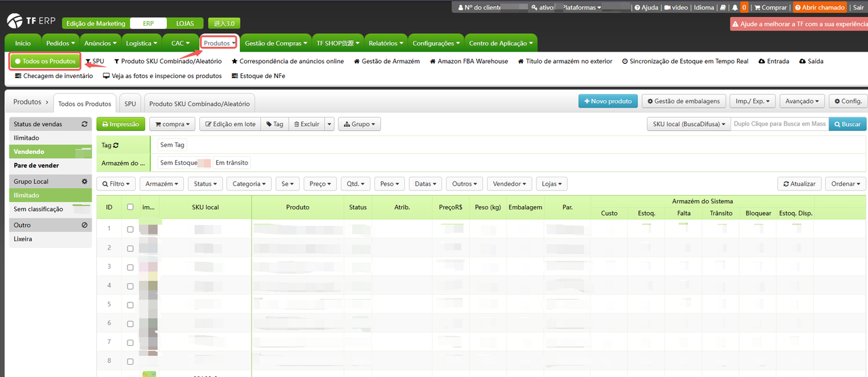Open Veja as fotos e inspecione os produtos
Screen dimensions: 868x377
point(162,76)
